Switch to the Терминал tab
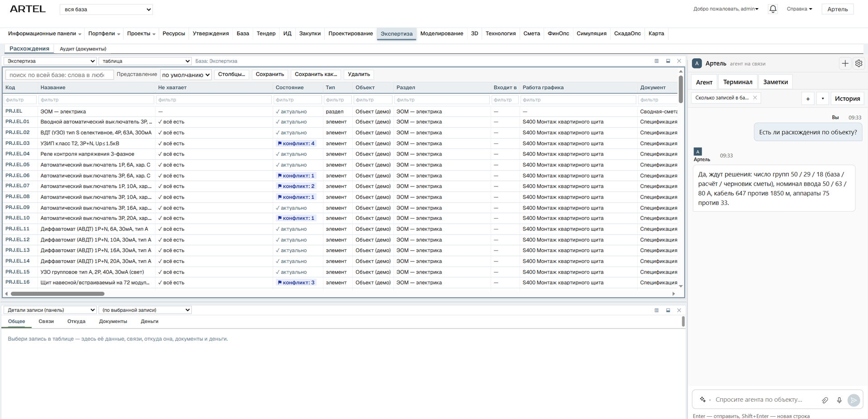Screen dimensions: 868x419 click(738, 82)
